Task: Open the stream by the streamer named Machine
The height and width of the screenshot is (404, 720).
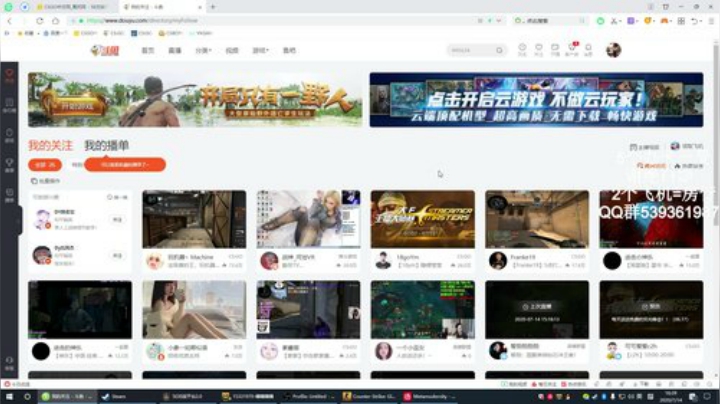Action: (x=194, y=219)
